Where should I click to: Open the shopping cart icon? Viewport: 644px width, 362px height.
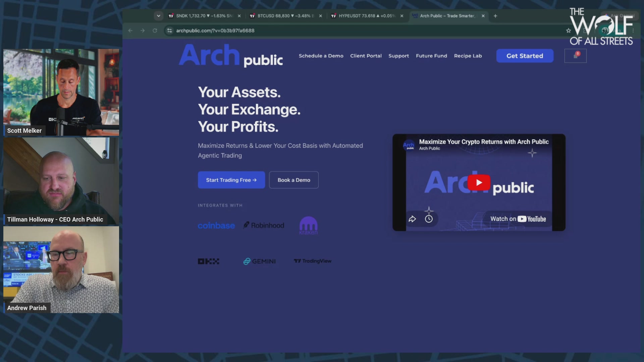[x=576, y=56]
